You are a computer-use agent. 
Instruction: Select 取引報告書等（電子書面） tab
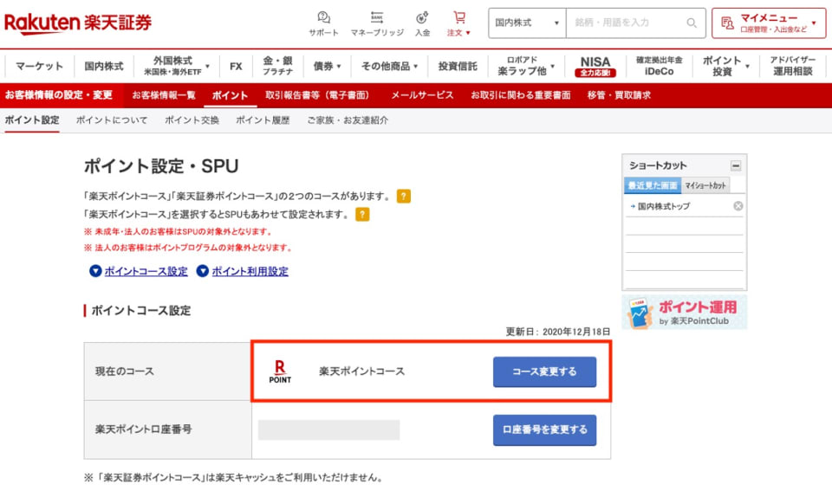(318, 95)
